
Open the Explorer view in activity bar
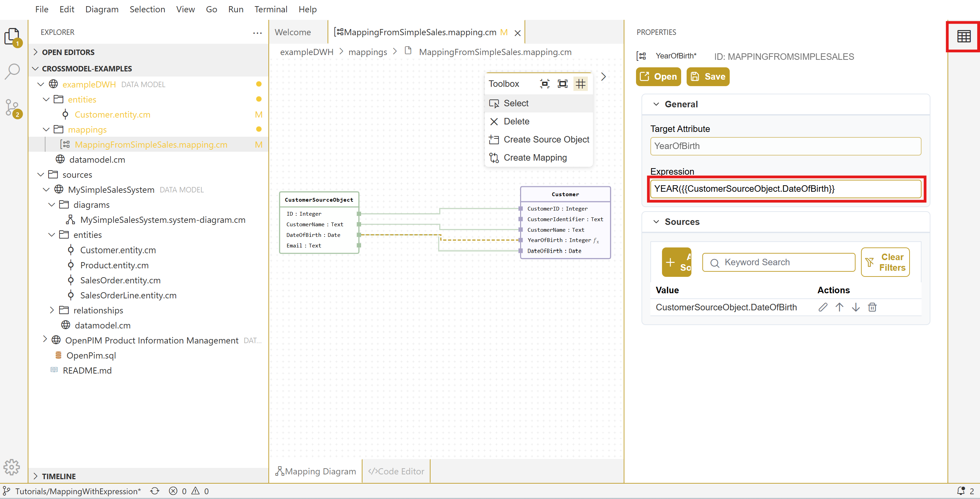[12, 37]
